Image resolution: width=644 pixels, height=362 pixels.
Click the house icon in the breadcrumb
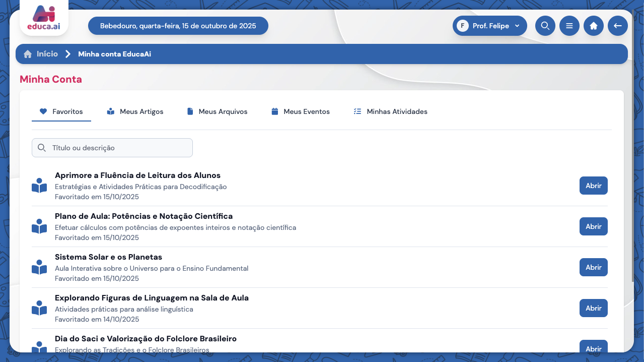[x=28, y=54]
